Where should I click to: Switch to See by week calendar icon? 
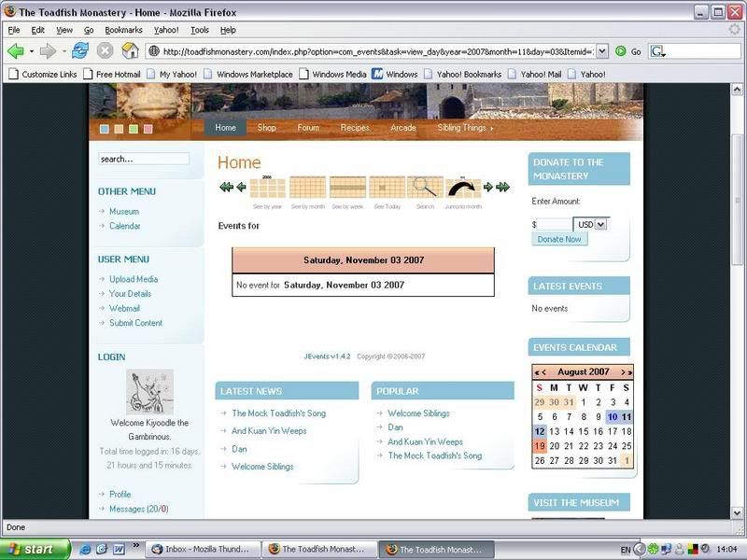pyautogui.click(x=346, y=188)
